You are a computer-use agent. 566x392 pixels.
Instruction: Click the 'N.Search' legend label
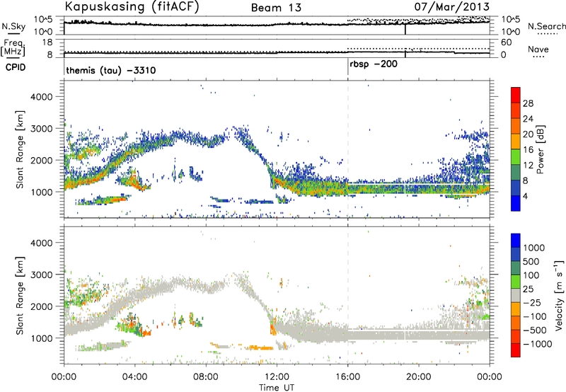(x=546, y=26)
